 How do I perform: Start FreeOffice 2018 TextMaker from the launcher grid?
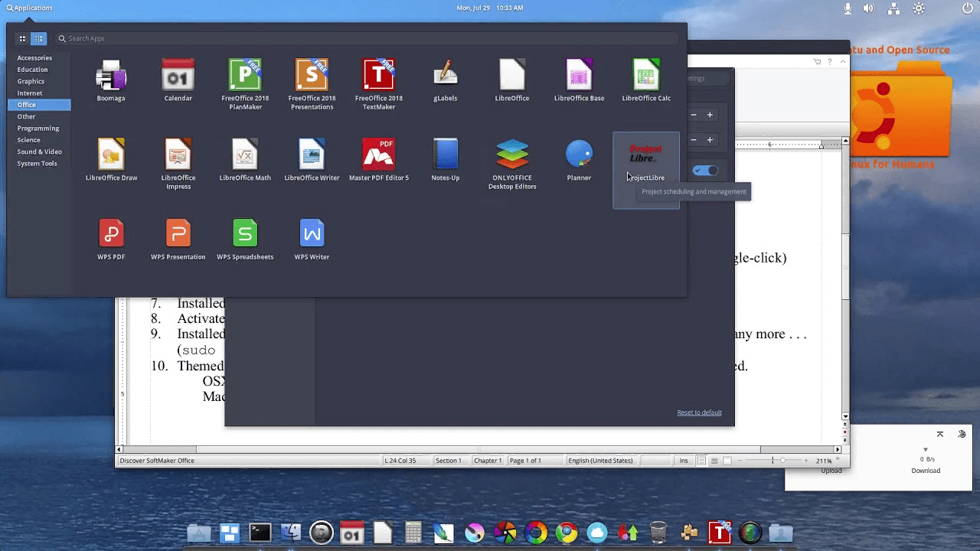pyautogui.click(x=378, y=85)
